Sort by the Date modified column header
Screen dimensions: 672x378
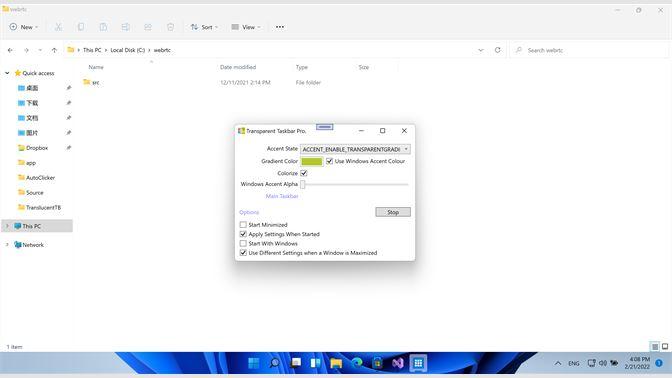(238, 67)
